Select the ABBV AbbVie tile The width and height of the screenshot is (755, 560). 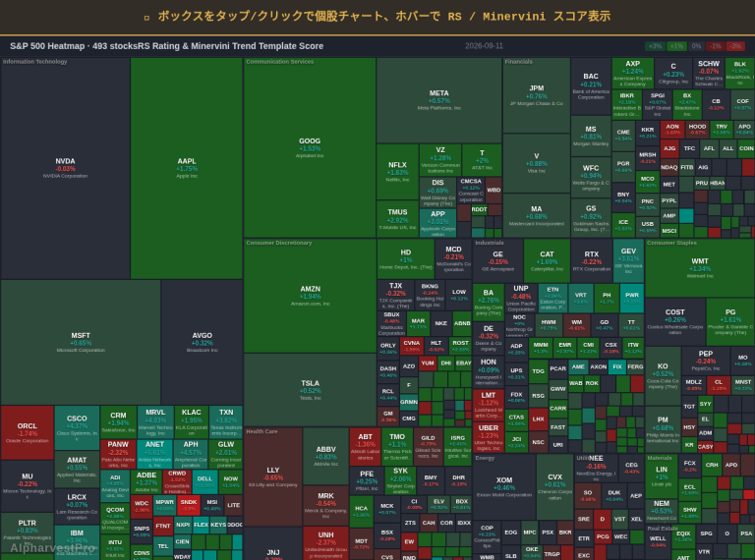click(325, 456)
